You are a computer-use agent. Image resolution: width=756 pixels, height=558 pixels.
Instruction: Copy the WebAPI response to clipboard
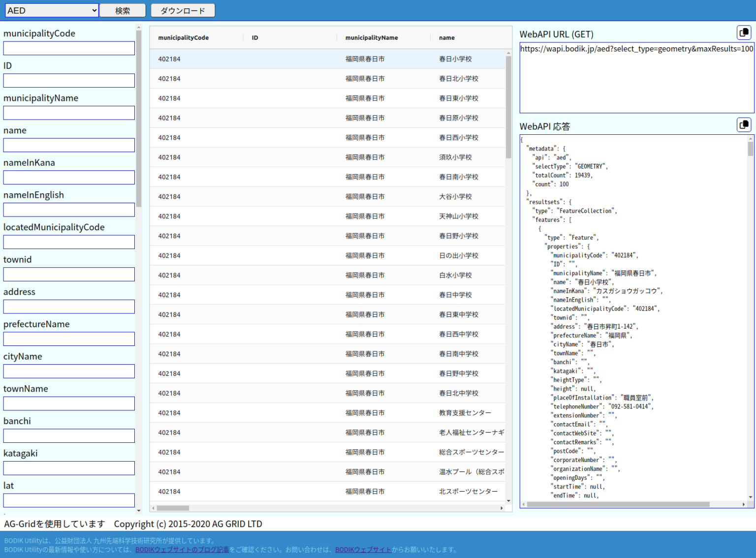pyautogui.click(x=744, y=124)
